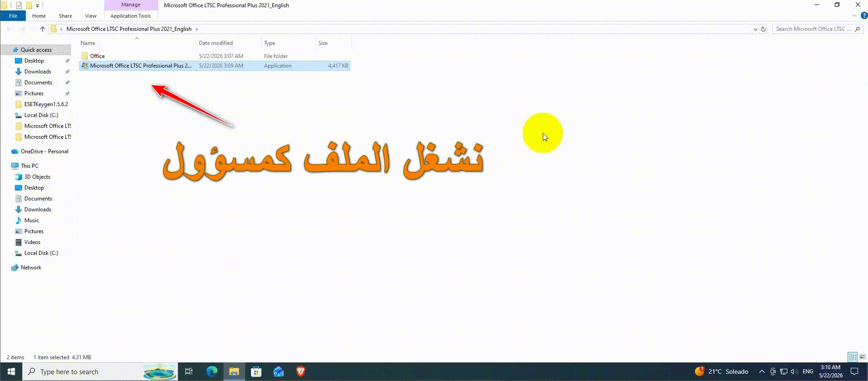Open the Windows Start menu
Screen dimensions: 868x381
point(11,371)
